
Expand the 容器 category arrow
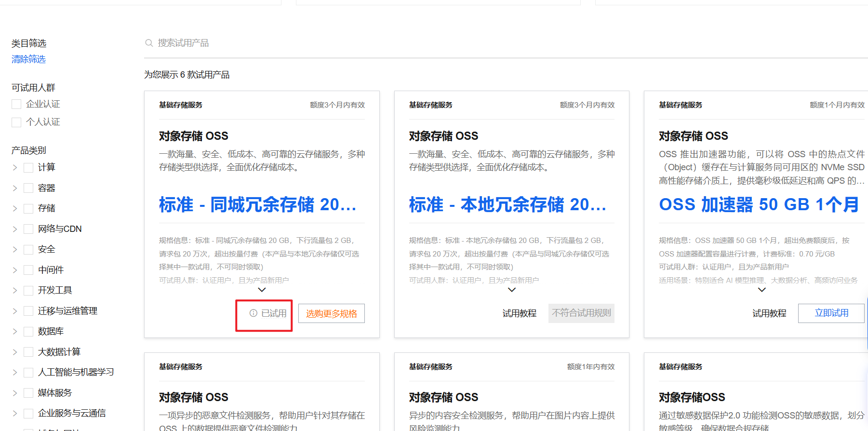click(14, 188)
